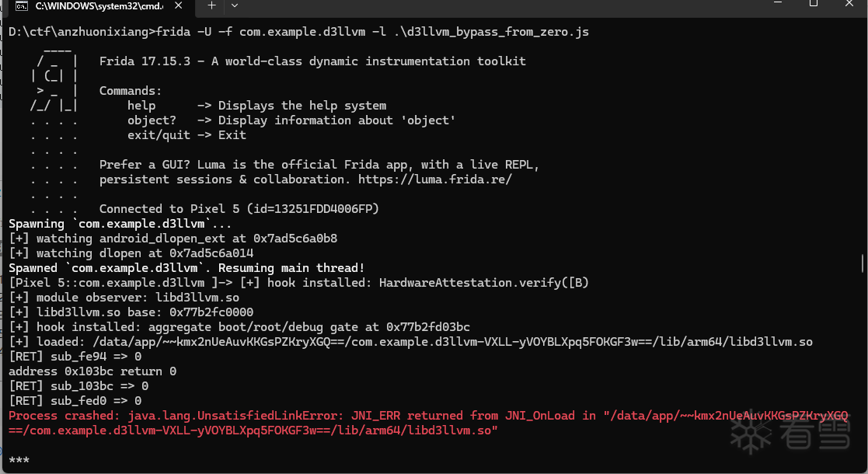Image resolution: width=868 pixels, height=474 pixels.
Task: Click the vertical scrollbar thumb on right edge
Action: coord(863,263)
